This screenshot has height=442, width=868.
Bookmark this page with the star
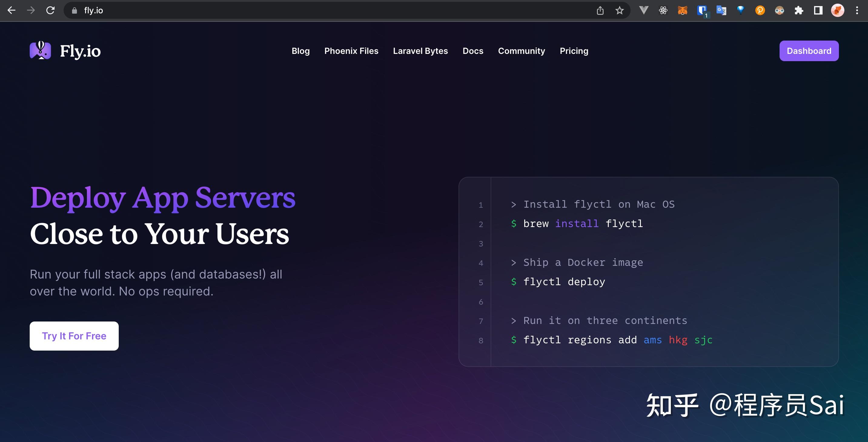click(619, 10)
